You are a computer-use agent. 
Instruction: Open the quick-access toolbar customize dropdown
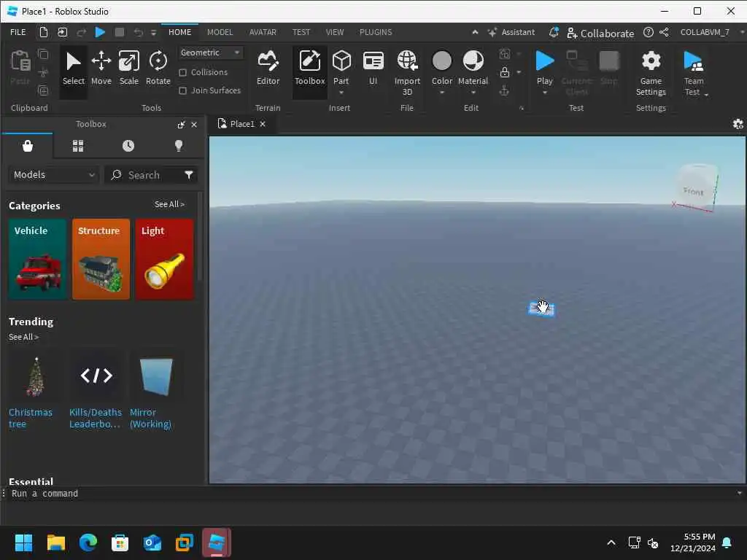pyautogui.click(x=153, y=32)
